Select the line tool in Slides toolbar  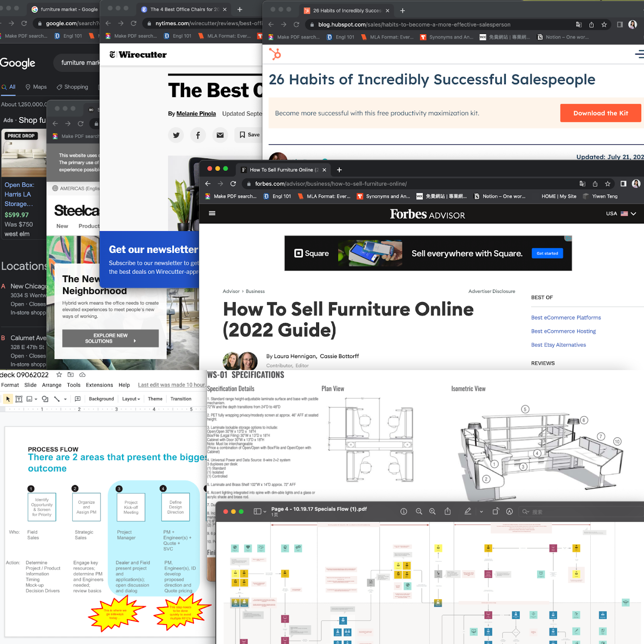click(x=57, y=399)
